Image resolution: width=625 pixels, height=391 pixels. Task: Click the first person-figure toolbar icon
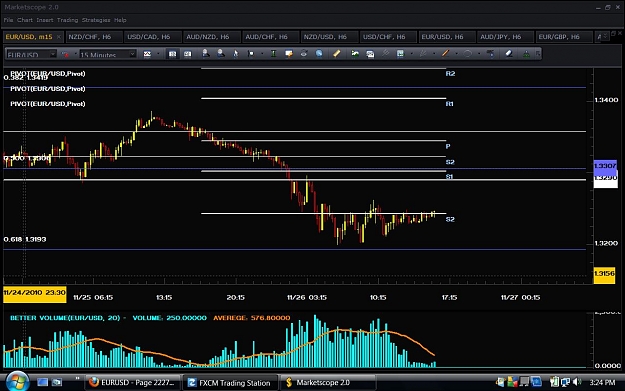pos(206,53)
